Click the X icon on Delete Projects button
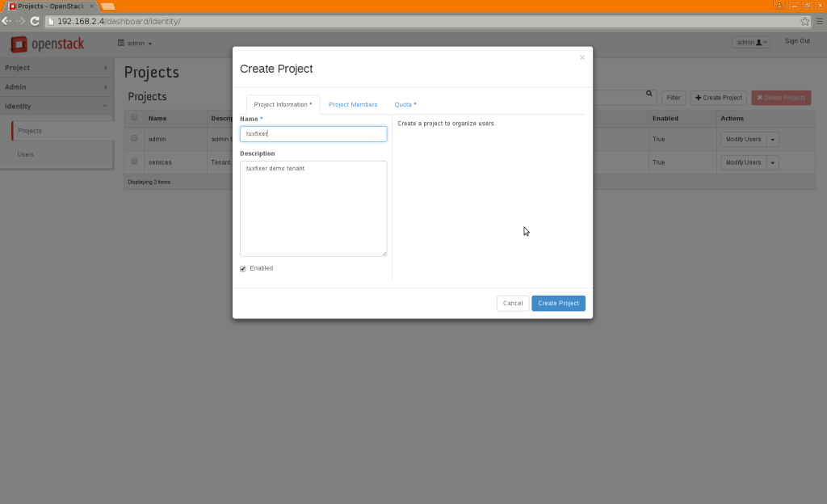Image resolution: width=827 pixels, height=504 pixels. click(x=760, y=97)
